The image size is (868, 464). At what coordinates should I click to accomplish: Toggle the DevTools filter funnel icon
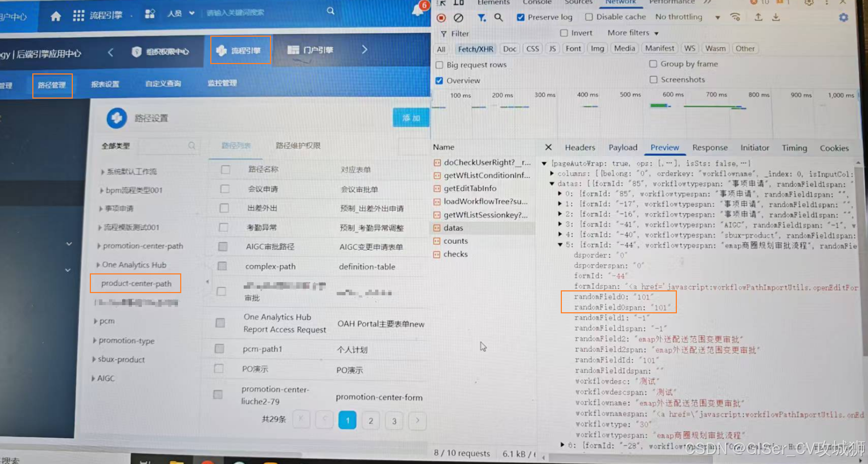point(481,18)
